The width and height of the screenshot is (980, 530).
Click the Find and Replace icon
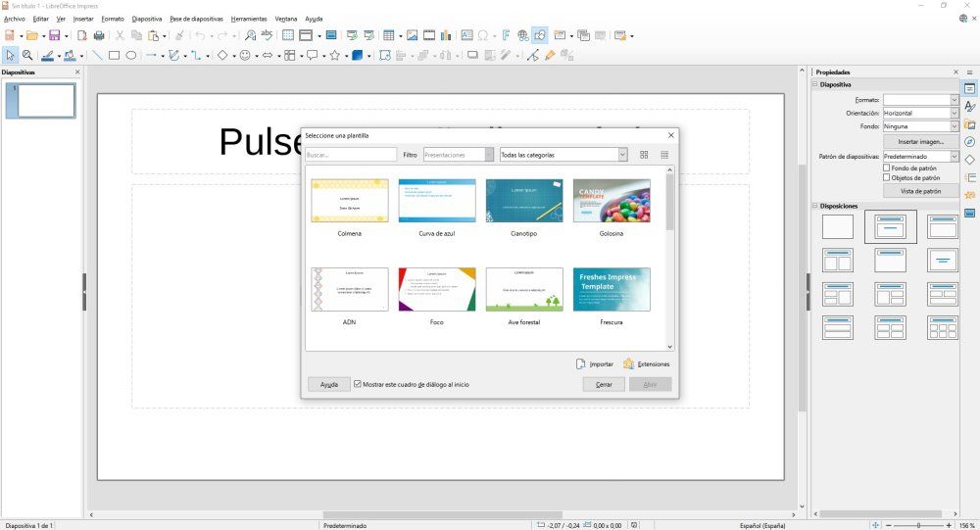pyautogui.click(x=250, y=35)
